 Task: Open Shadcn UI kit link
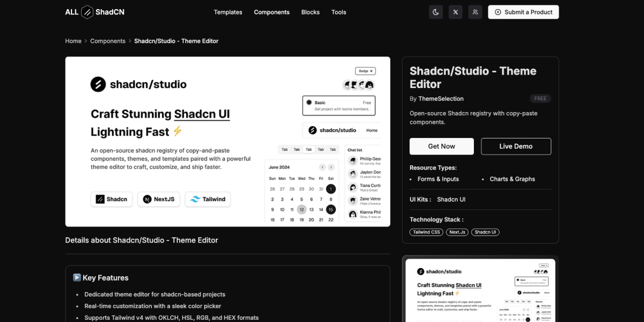pos(451,199)
